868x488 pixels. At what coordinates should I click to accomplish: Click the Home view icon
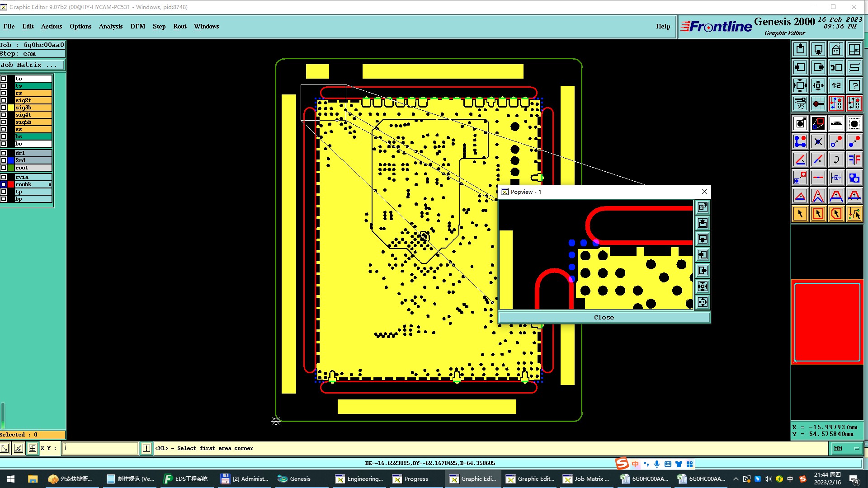836,49
